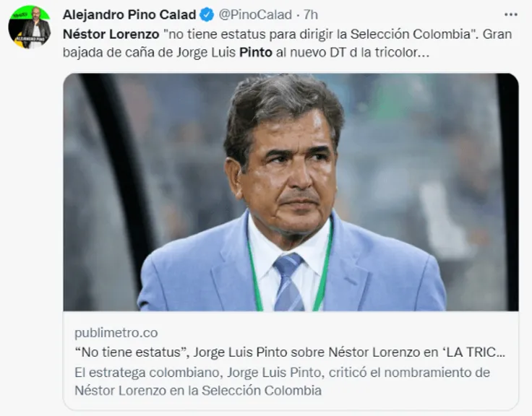Screen dimensions: 532x416
Task: Click the "El estratega colombiano" card description
Action: (x=283, y=381)
